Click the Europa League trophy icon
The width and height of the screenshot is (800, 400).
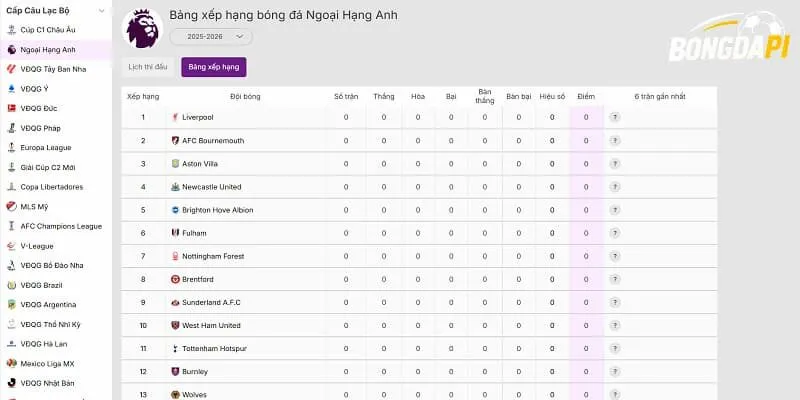tap(11, 147)
